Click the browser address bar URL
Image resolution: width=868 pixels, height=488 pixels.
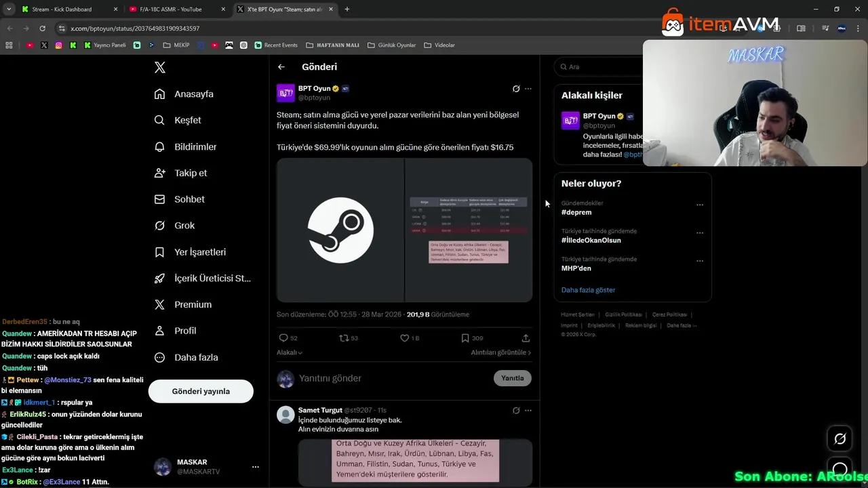[x=135, y=28]
